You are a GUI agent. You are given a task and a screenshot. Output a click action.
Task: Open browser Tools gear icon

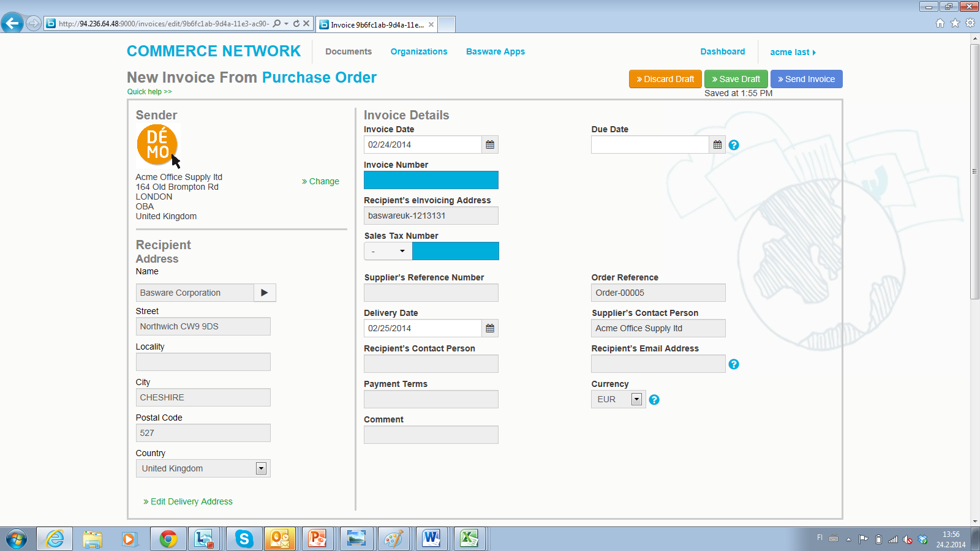970,23
